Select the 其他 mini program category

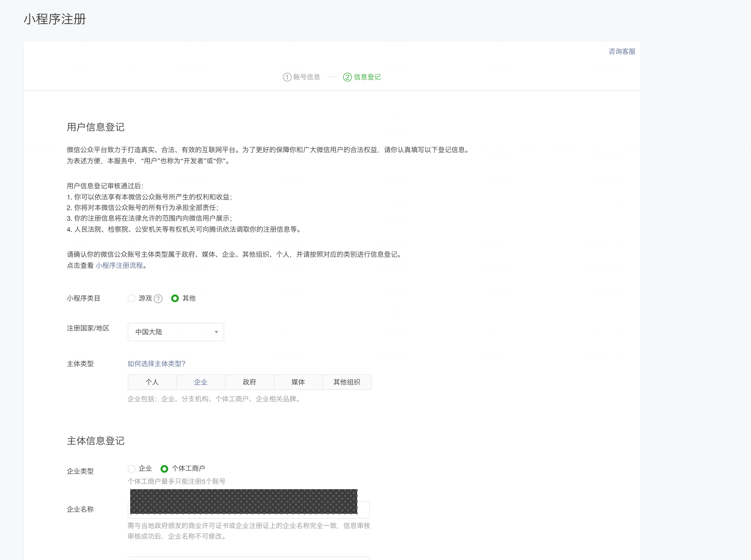175,298
